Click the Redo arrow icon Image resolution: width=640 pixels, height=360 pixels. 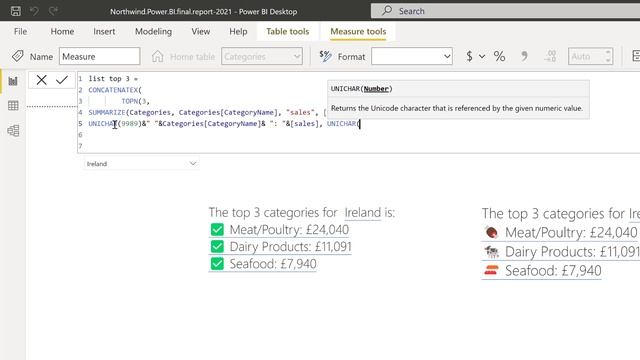tap(53, 11)
